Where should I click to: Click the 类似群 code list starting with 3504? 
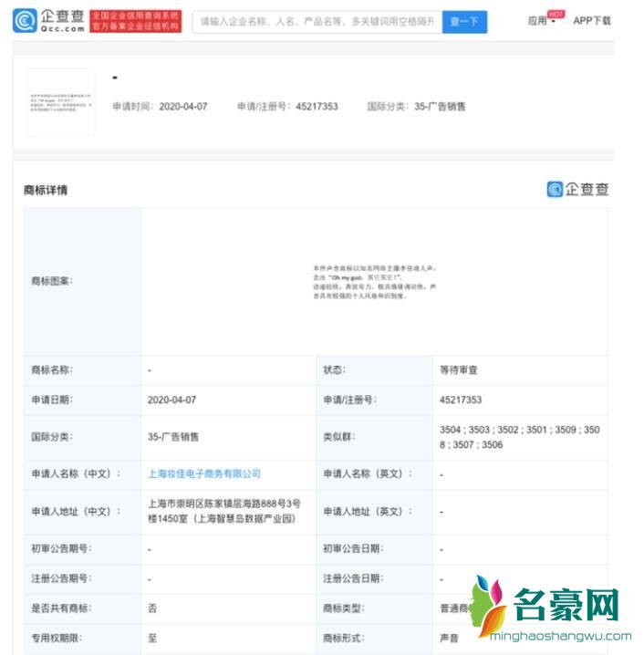(x=518, y=437)
